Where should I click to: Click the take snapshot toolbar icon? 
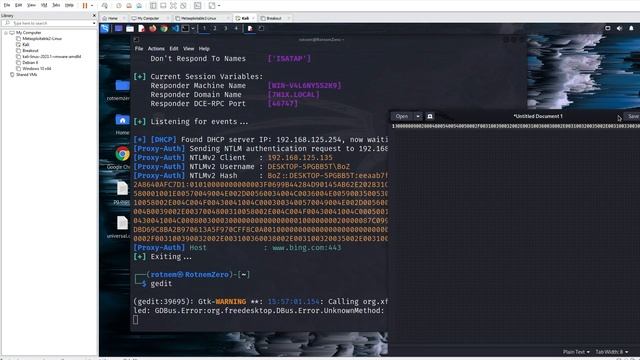[x=119, y=6]
